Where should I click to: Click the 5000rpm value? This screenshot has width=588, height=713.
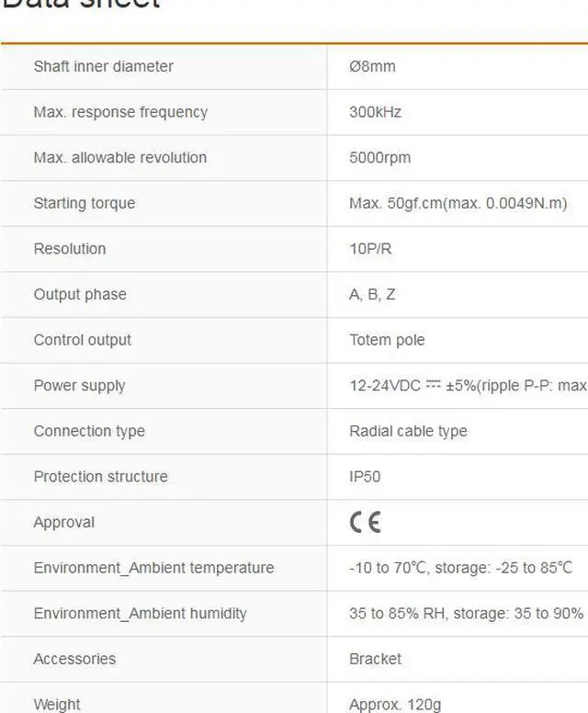[380, 158]
